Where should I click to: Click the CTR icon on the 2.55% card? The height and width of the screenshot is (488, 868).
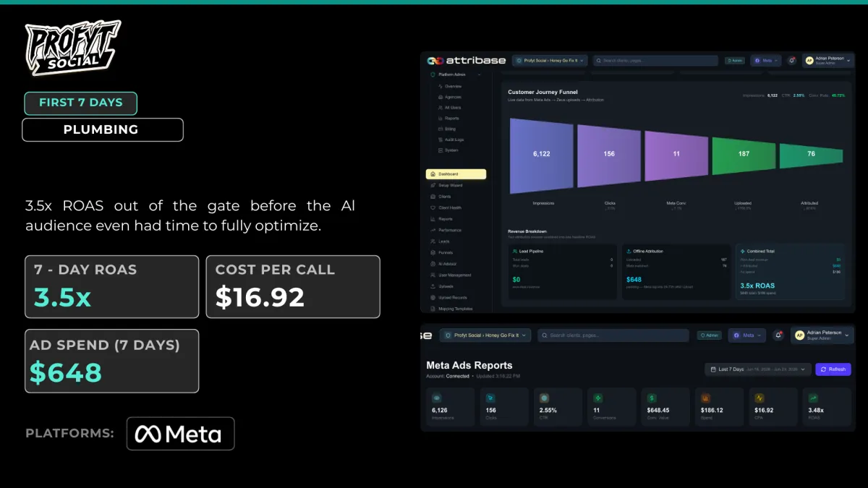pyautogui.click(x=544, y=398)
